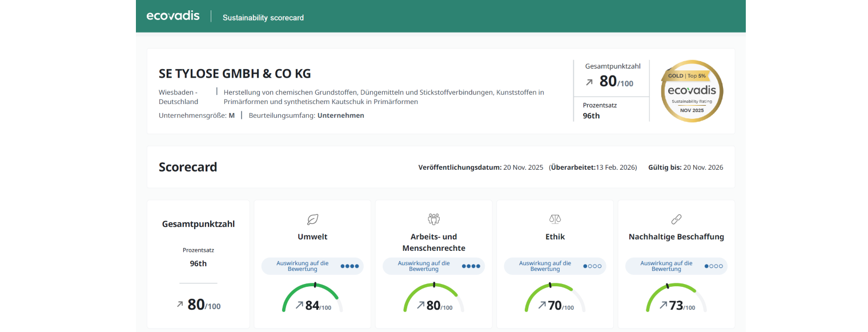Open the Gold Top 5% medal badge
The width and height of the screenshot is (868, 332).
(x=692, y=91)
